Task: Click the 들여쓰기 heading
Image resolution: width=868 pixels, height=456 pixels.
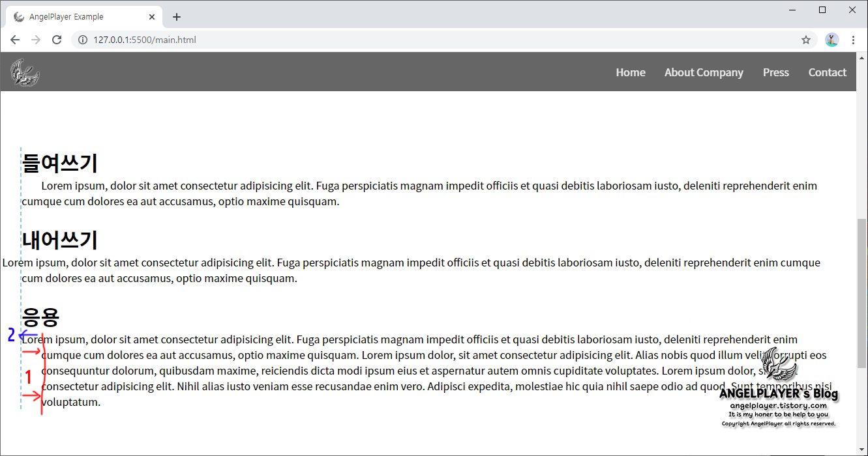Action: [59, 163]
